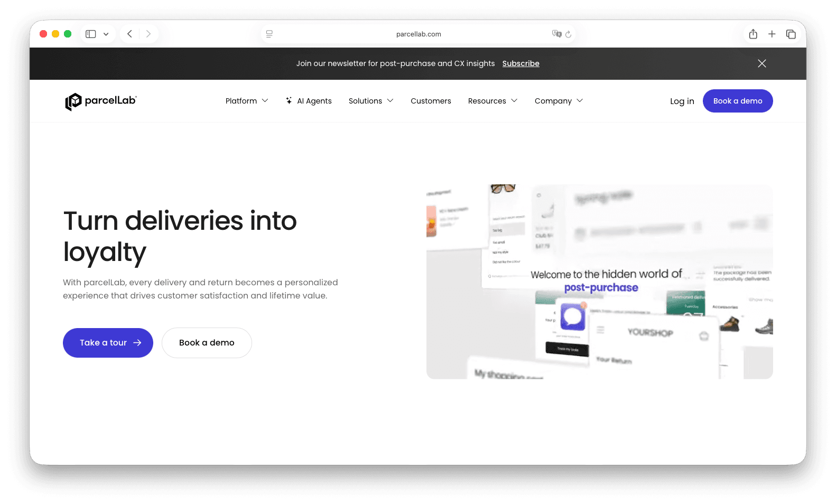This screenshot has height=504, width=836.
Task: Open the sidebar options chevron
Action: pos(106,34)
